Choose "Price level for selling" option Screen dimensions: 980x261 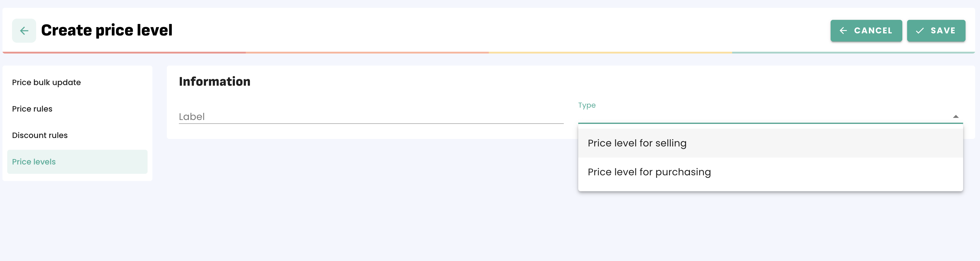coord(637,143)
